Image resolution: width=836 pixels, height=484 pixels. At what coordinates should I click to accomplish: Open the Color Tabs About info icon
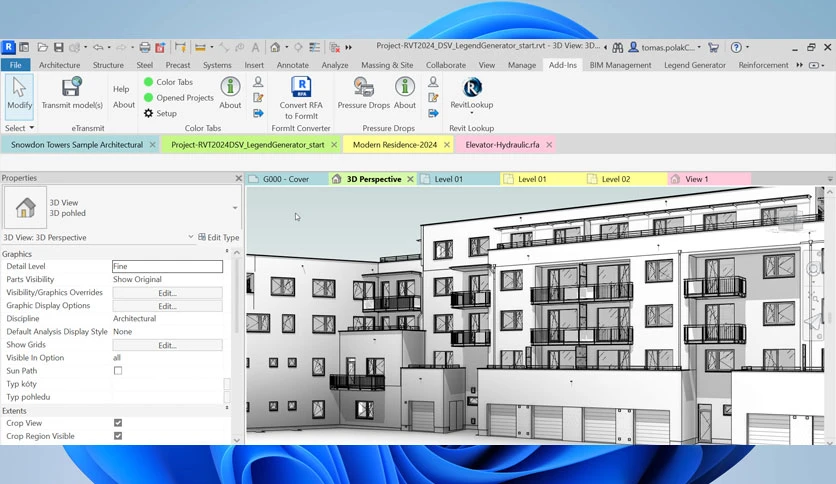pos(230,86)
